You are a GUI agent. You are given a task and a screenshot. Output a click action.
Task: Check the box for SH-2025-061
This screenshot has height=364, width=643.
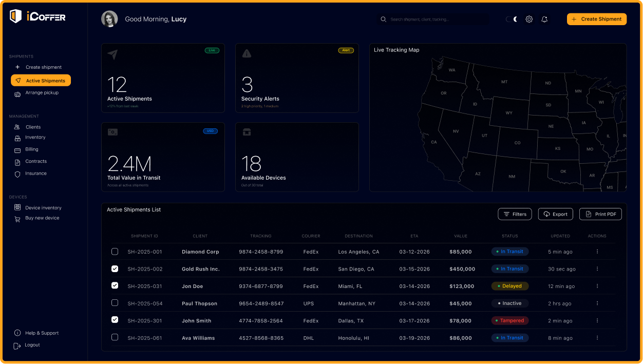tap(115, 337)
